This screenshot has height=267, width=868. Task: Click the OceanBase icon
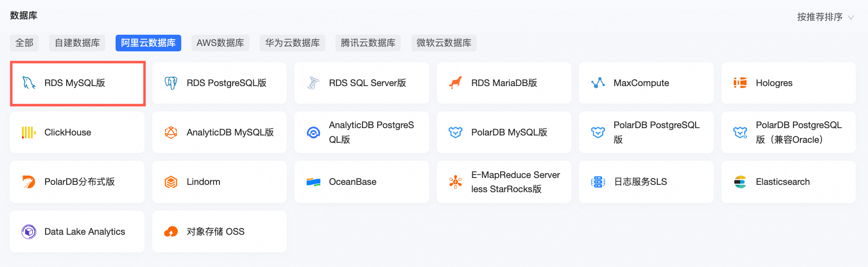[x=313, y=182]
